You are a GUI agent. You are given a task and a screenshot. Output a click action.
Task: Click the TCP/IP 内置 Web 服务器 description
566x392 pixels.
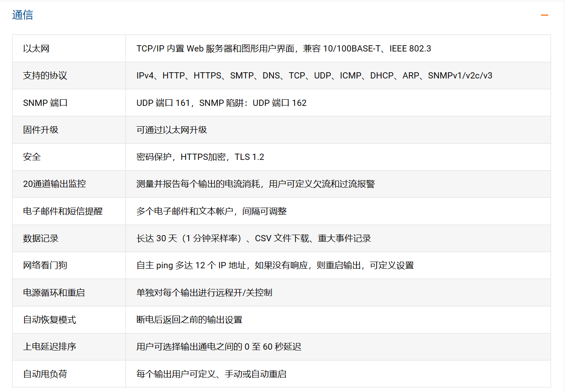click(x=283, y=49)
